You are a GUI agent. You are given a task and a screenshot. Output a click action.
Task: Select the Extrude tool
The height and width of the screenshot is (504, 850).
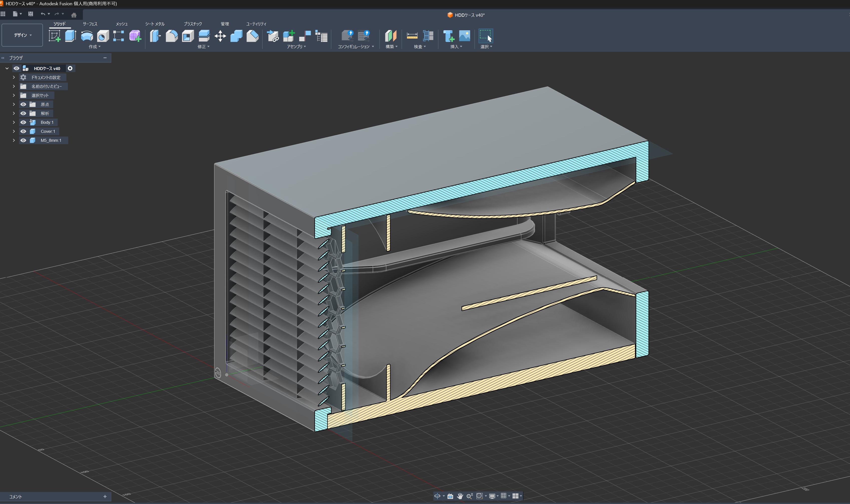tap(70, 36)
